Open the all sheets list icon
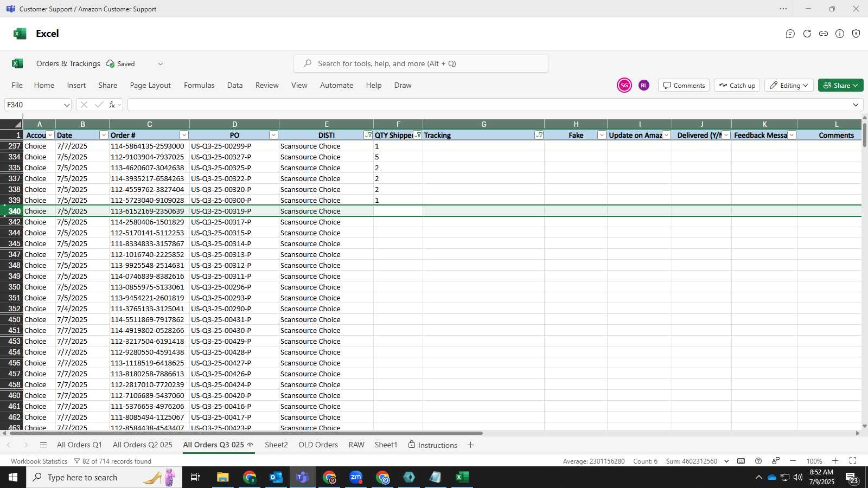The height and width of the screenshot is (488, 868). (43, 445)
